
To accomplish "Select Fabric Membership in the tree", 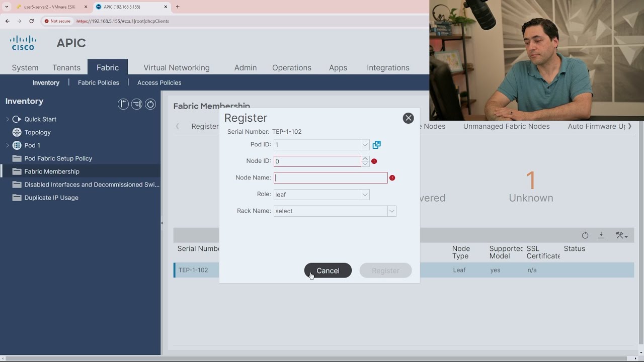I will coord(52,171).
